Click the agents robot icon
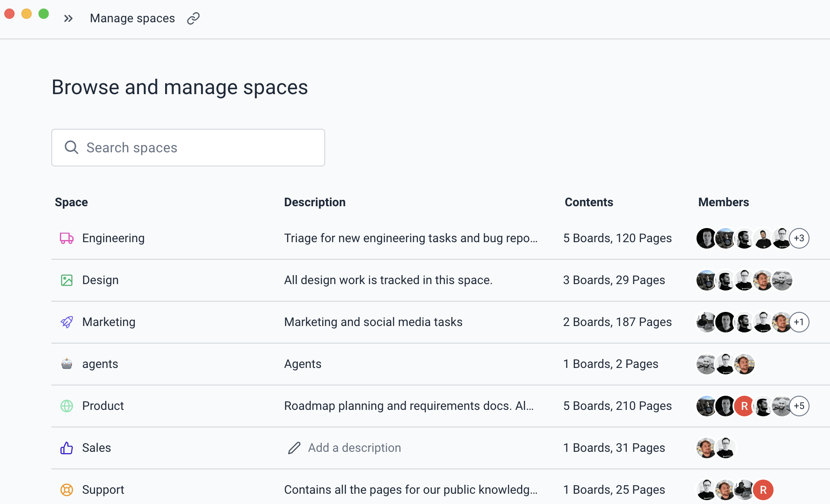This screenshot has height=504, width=830. tap(66, 364)
